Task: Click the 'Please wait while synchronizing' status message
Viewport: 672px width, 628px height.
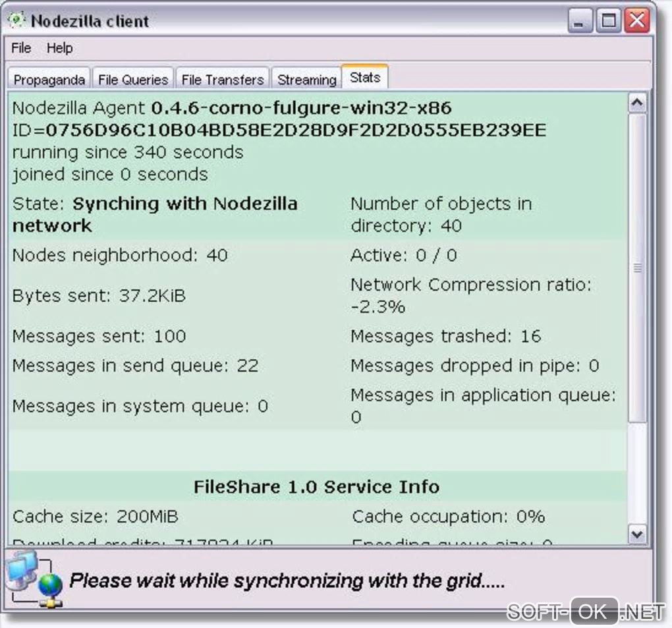Action: point(287,581)
